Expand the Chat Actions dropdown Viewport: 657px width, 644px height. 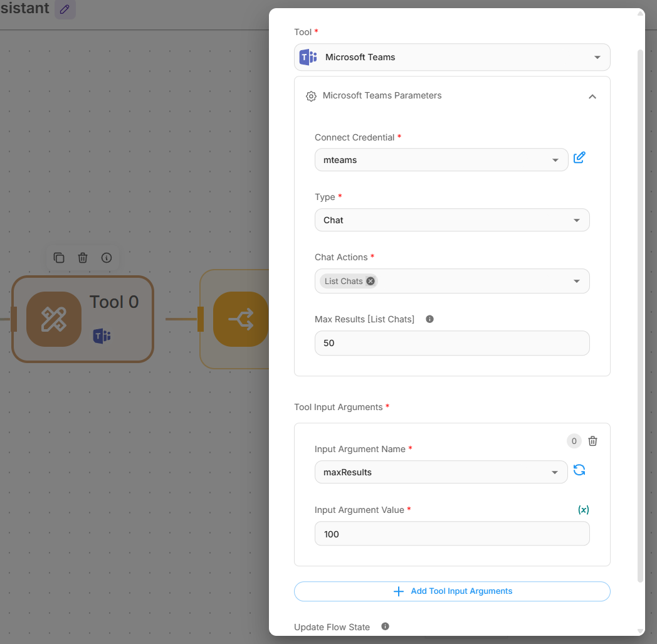click(576, 281)
